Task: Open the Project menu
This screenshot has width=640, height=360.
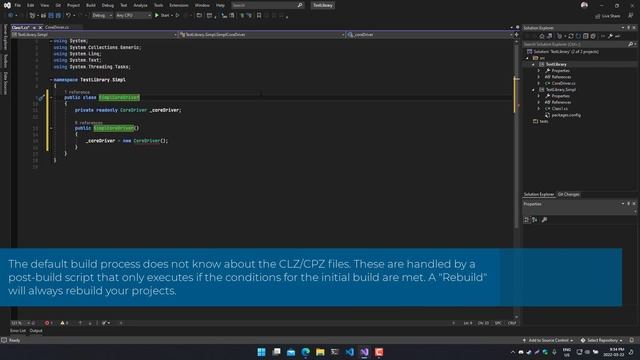Action: coord(73,5)
